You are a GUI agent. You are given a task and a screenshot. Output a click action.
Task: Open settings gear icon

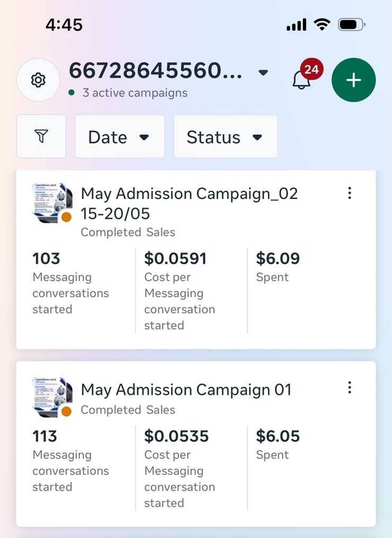click(38, 80)
